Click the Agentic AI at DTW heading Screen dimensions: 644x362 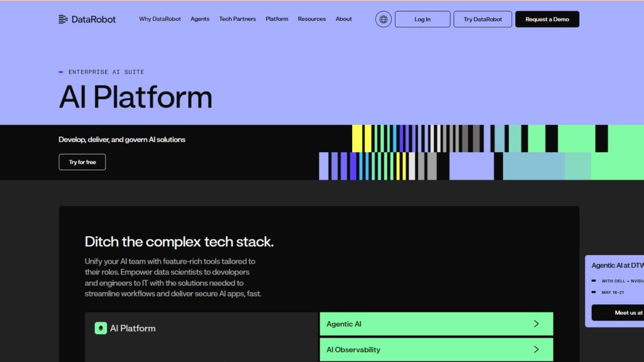618,266
